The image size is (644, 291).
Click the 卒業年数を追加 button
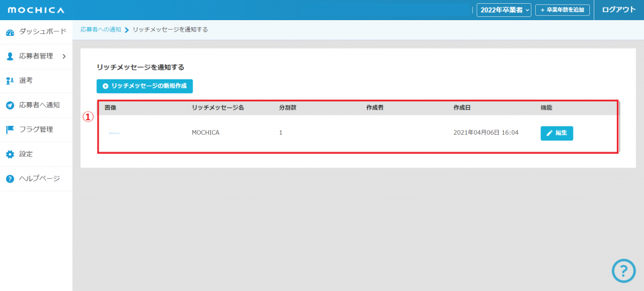562,10
